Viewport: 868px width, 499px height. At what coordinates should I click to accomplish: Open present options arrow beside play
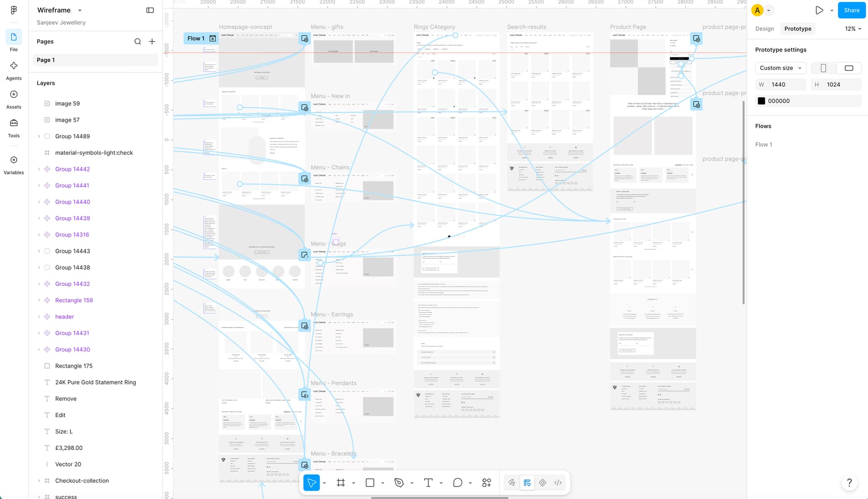tap(832, 10)
